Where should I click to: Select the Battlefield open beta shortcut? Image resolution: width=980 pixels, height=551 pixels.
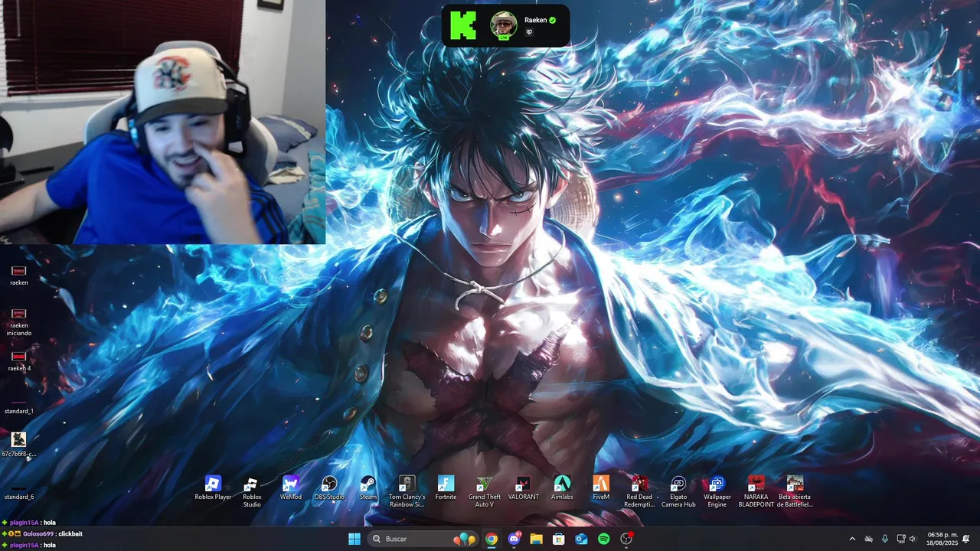tap(795, 491)
